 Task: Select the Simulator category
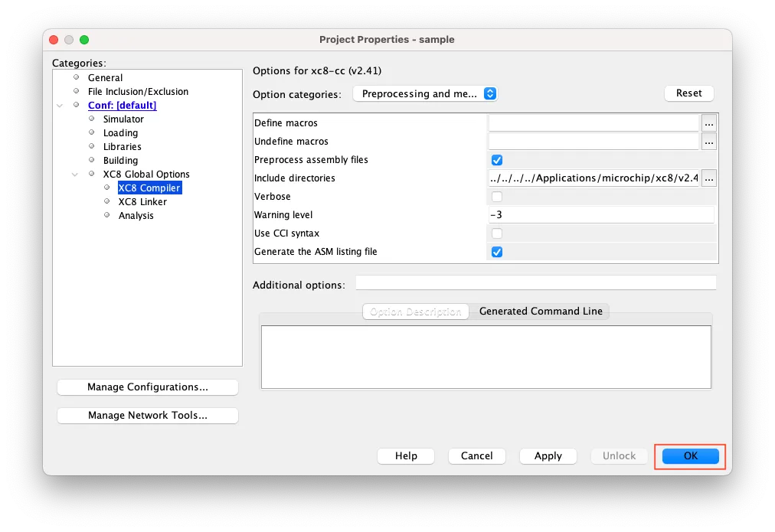(x=123, y=119)
